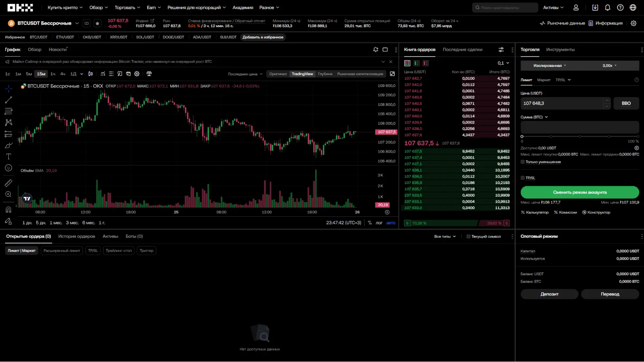The image size is (644, 362).
Task: Expand the chart to fullscreen
Action: tap(392, 74)
